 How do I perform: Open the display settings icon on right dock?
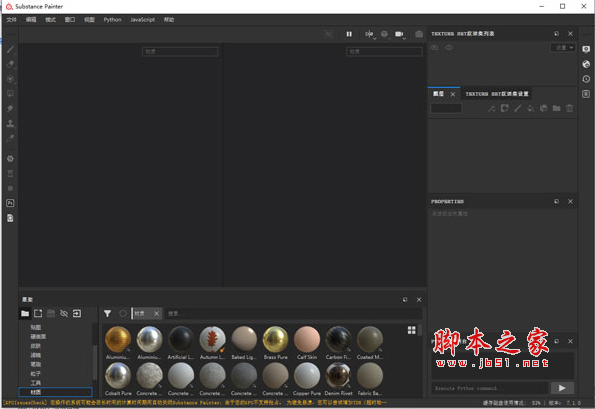point(586,49)
